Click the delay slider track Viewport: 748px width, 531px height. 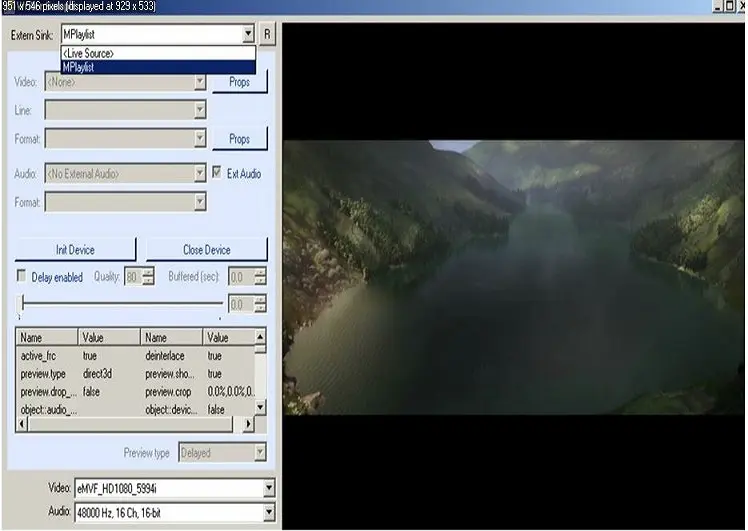[x=120, y=303]
